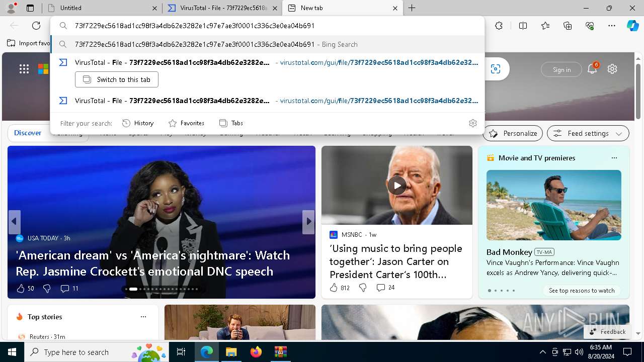This screenshot has height=362, width=644.
Task: Open the Browser essentials heart icon
Action: click(590, 26)
